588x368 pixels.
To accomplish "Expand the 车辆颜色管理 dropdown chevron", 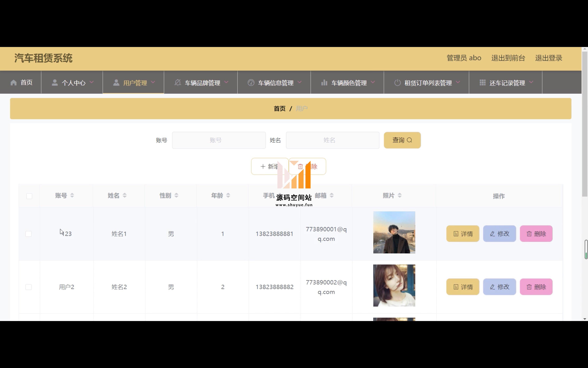I will point(373,82).
